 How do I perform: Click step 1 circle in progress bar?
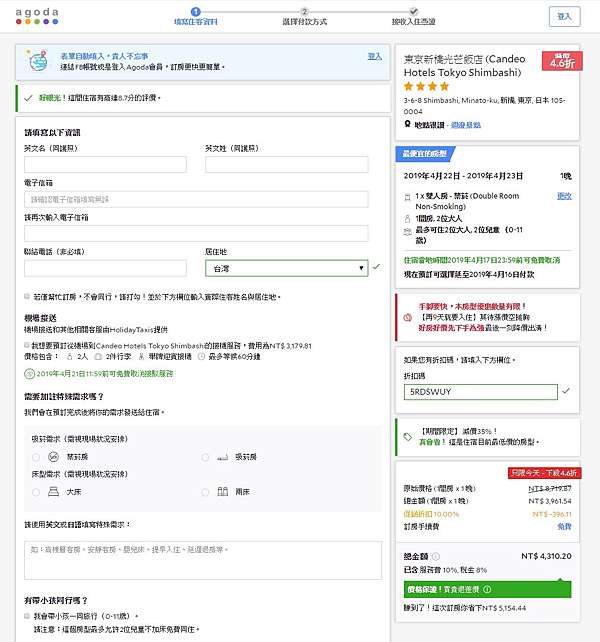pos(196,11)
